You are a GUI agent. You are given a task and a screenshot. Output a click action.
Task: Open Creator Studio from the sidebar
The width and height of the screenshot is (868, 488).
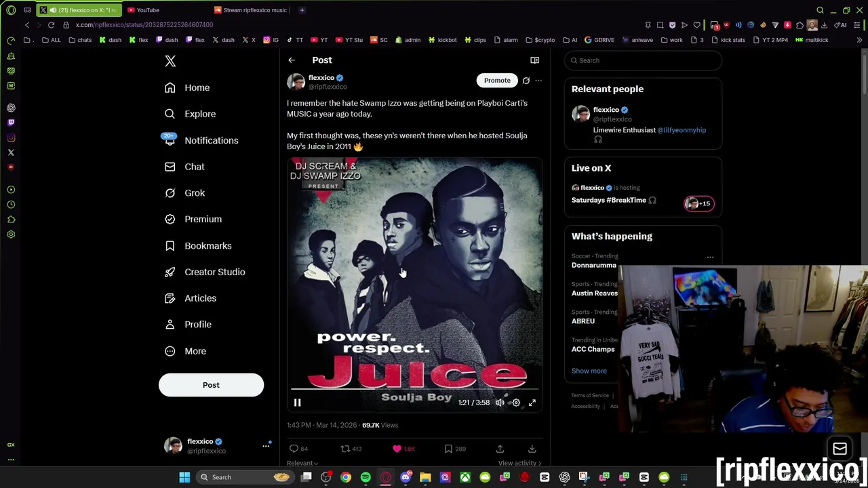[x=205, y=272]
